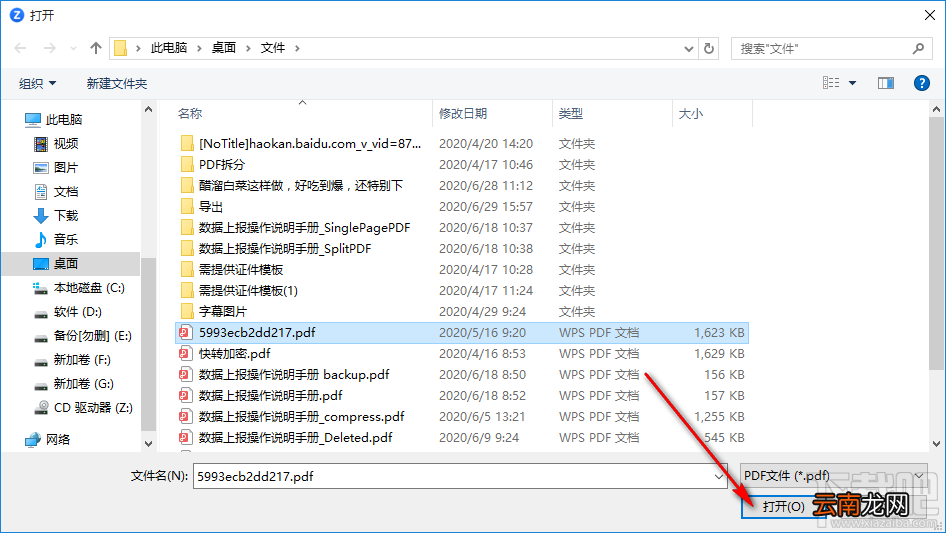This screenshot has height=533, width=946.
Task: Click 文件 in the address breadcrumb
Action: click(x=273, y=48)
